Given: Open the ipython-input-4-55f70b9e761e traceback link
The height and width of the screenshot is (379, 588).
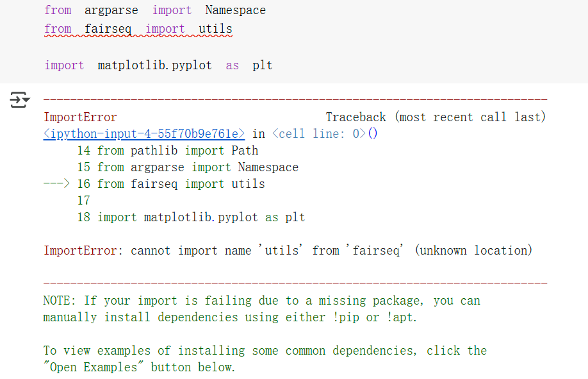Looking at the screenshot, I should coord(144,133).
